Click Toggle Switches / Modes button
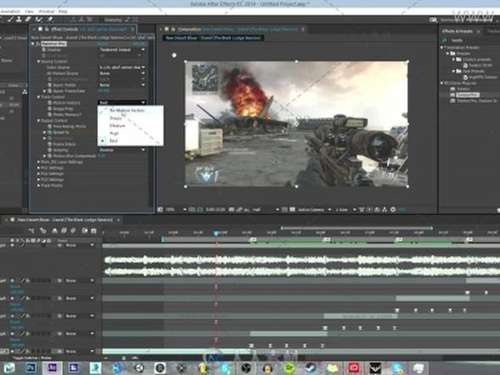Viewport: 500px width, 375px height. [x=32, y=358]
